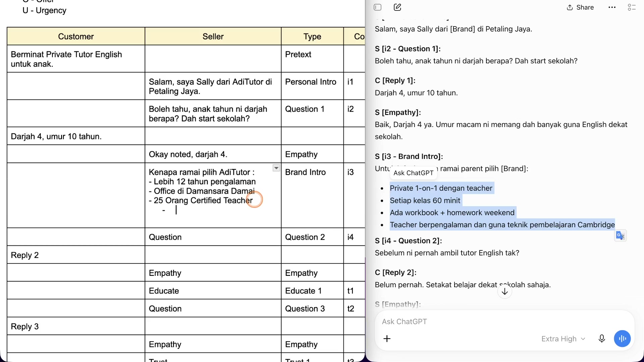Select cell 'Okay noted, darjah 4.'
Viewport: 644px width, 362px height.
click(x=213, y=154)
